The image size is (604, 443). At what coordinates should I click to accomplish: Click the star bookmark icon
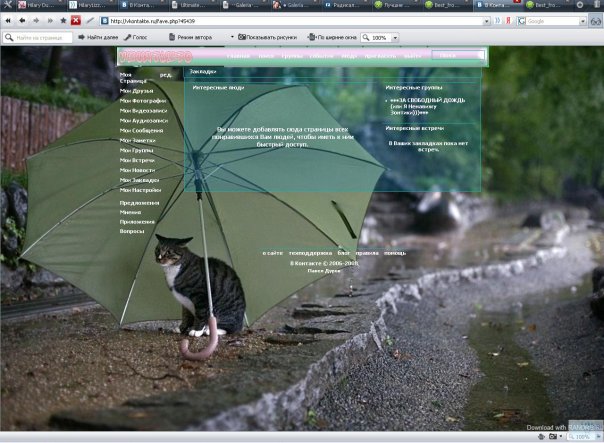pos(63,21)
